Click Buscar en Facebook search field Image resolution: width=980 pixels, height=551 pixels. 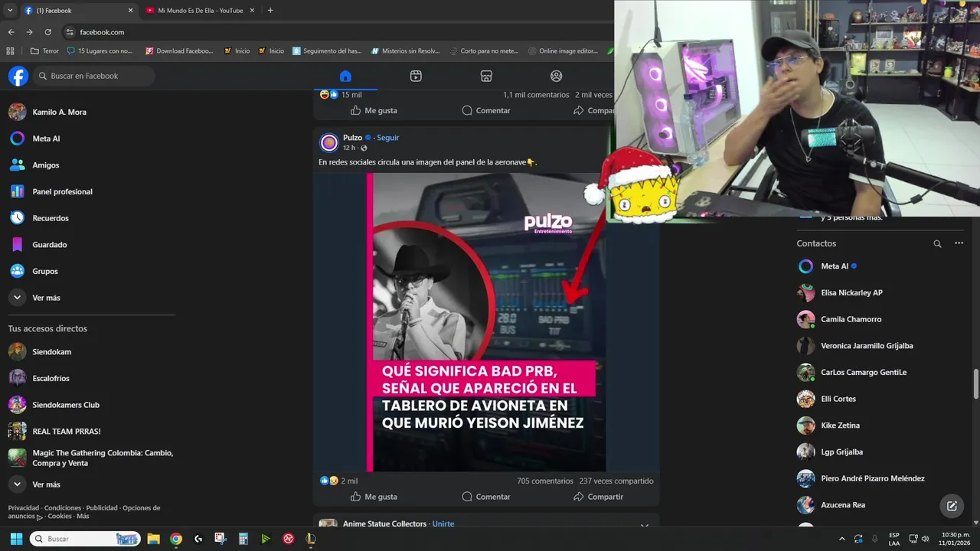[94, 76]
